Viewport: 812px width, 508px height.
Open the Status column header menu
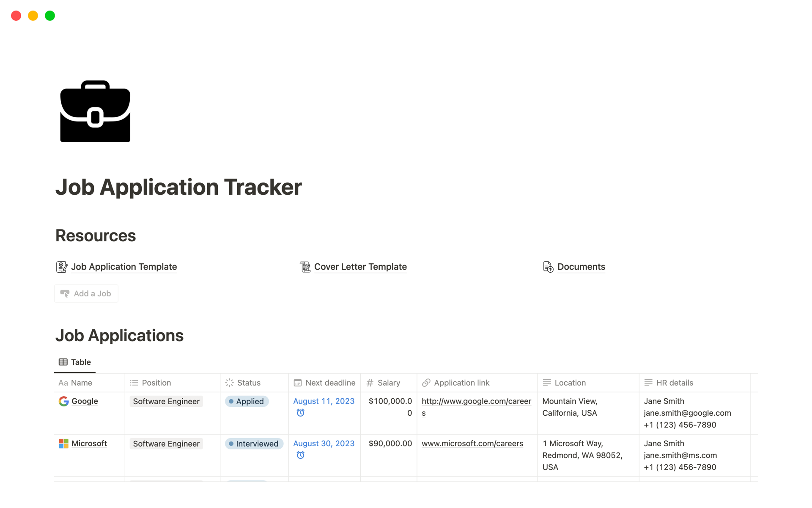[249, 383]
